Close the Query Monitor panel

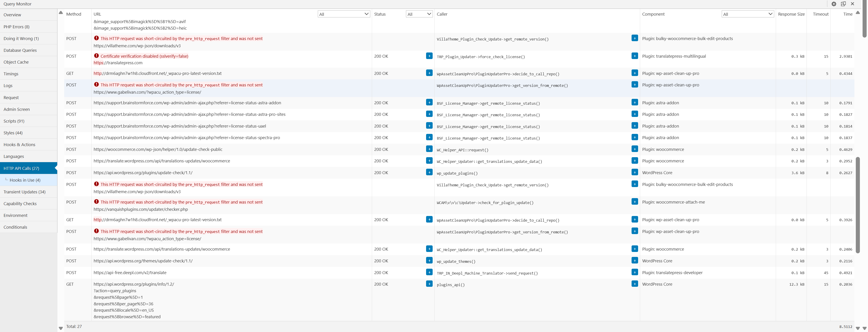point(852,4)
